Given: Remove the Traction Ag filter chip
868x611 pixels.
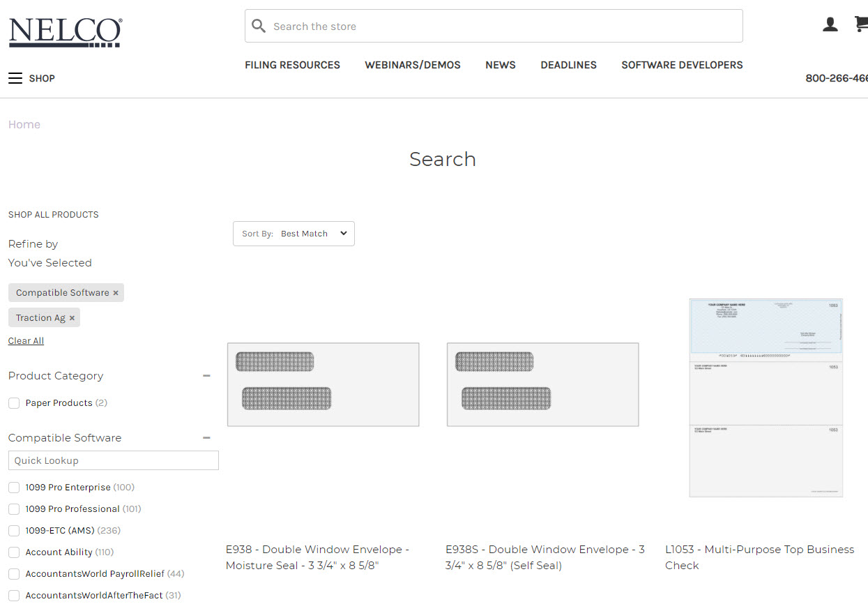Looking at the screenshot, I should pyautogui.click(x=72, y=318).
